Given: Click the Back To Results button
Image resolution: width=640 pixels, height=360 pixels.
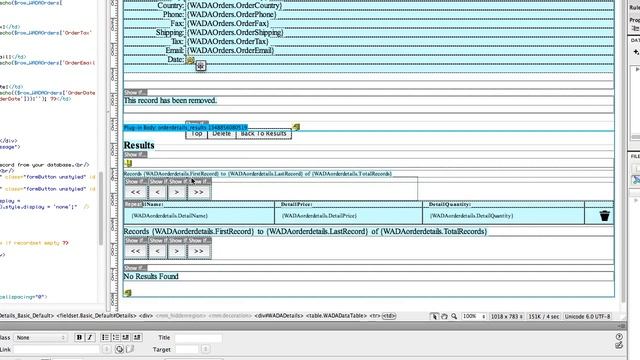Looking at the screenshot, I should (x=264, y=133).
